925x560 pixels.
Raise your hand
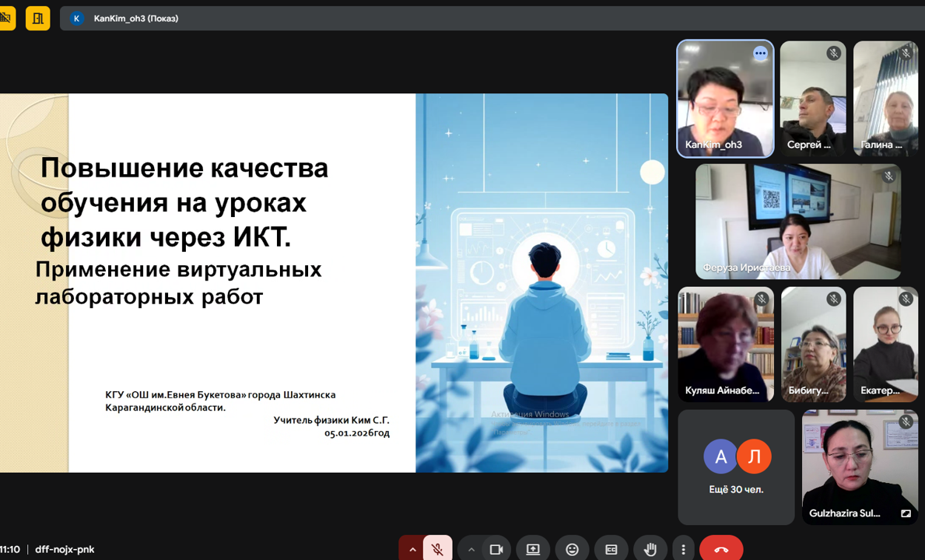point(650,548)
